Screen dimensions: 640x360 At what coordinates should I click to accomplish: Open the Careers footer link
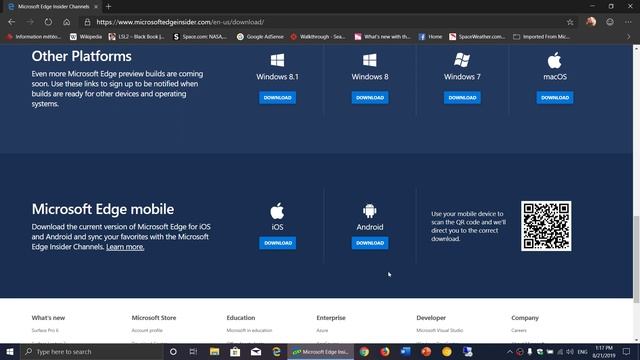point(519,330)
